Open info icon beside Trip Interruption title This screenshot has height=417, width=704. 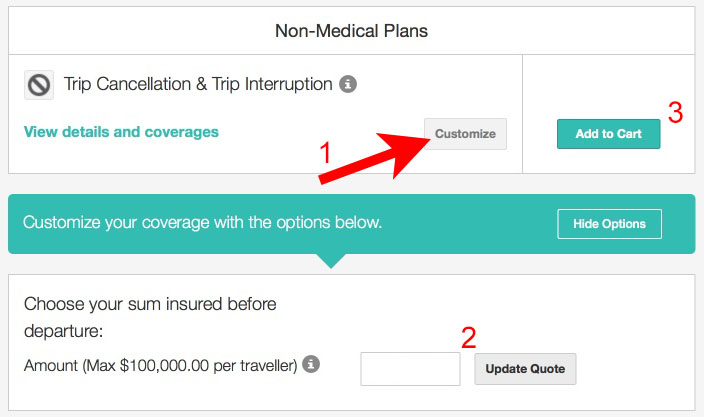[x=348, y=84]
